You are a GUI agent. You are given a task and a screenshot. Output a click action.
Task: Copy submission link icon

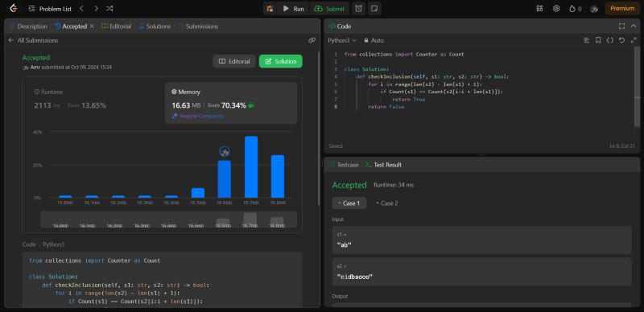[312, 40]
